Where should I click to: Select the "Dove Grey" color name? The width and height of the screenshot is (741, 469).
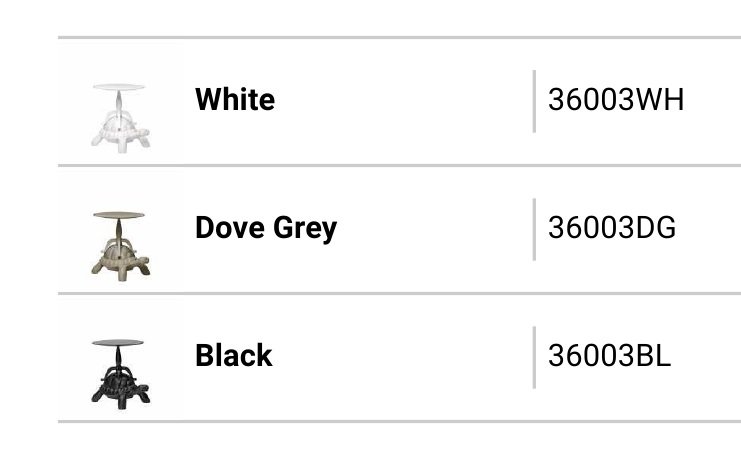pyautogui.click(x=266, y=228)
